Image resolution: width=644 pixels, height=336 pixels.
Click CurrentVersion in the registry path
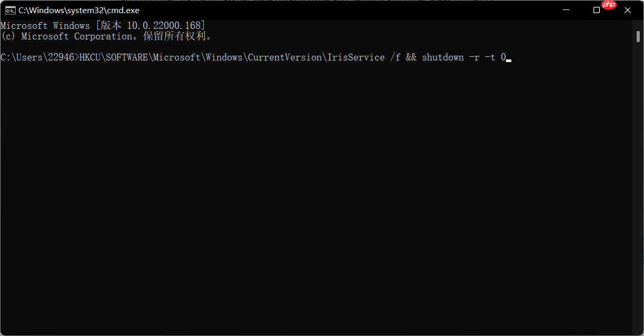(x=284, y=57)
